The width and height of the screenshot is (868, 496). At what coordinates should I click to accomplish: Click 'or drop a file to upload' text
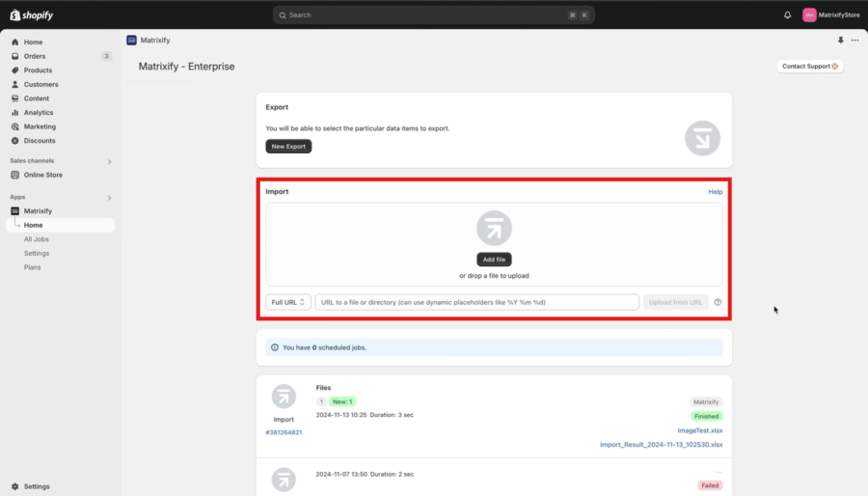point(494,276)
